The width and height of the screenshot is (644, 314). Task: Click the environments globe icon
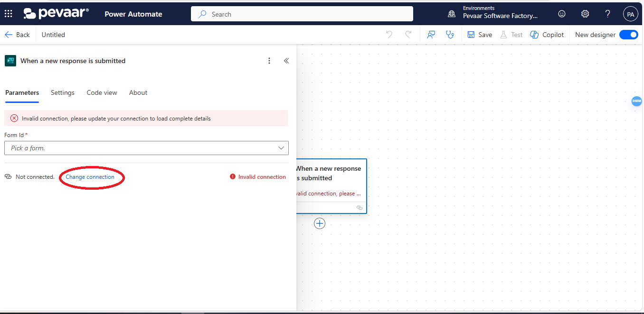pos(452,14)
